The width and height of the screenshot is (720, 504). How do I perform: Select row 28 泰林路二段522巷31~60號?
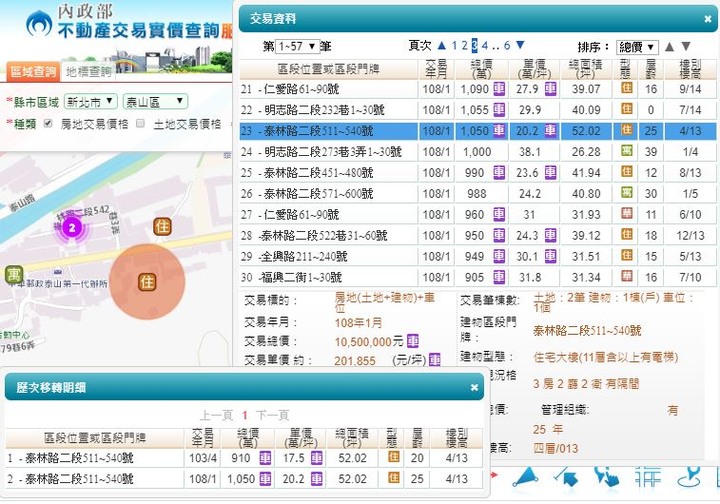pos(478,235)
